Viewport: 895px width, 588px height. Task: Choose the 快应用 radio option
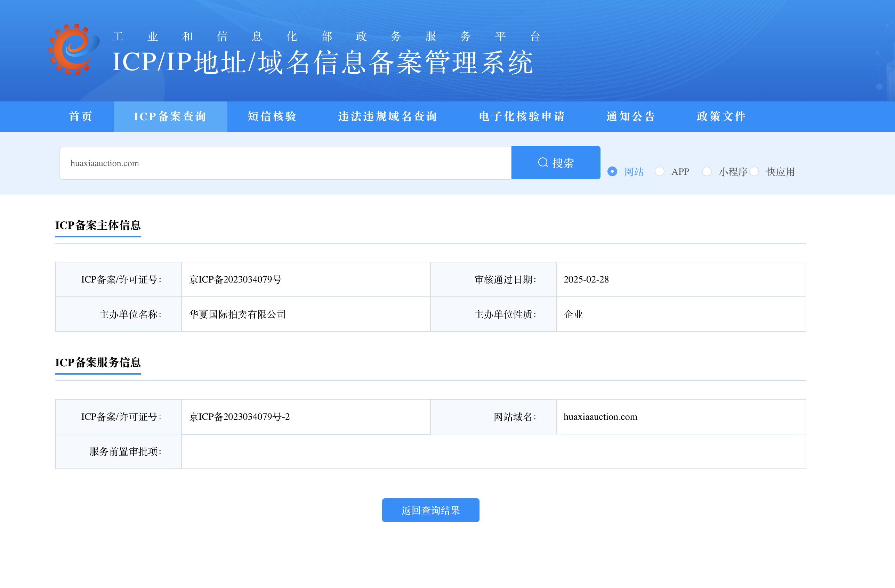pyautogui.click(x=754, y=171)
